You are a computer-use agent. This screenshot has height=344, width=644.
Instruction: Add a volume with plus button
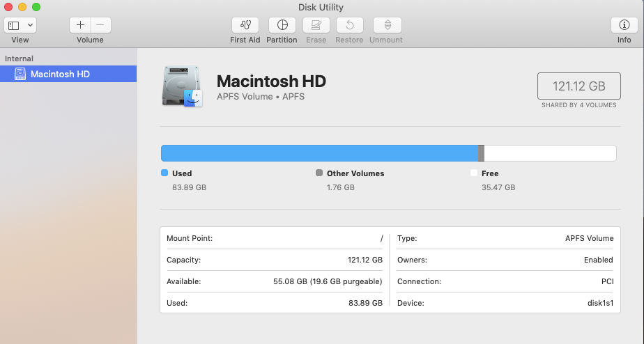[80, 25]
